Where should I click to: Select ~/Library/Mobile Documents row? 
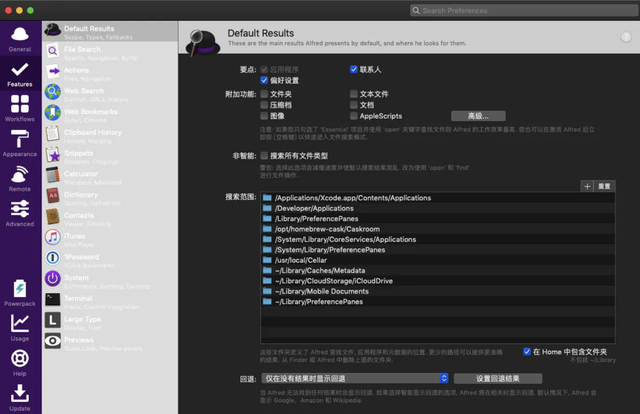438,292
